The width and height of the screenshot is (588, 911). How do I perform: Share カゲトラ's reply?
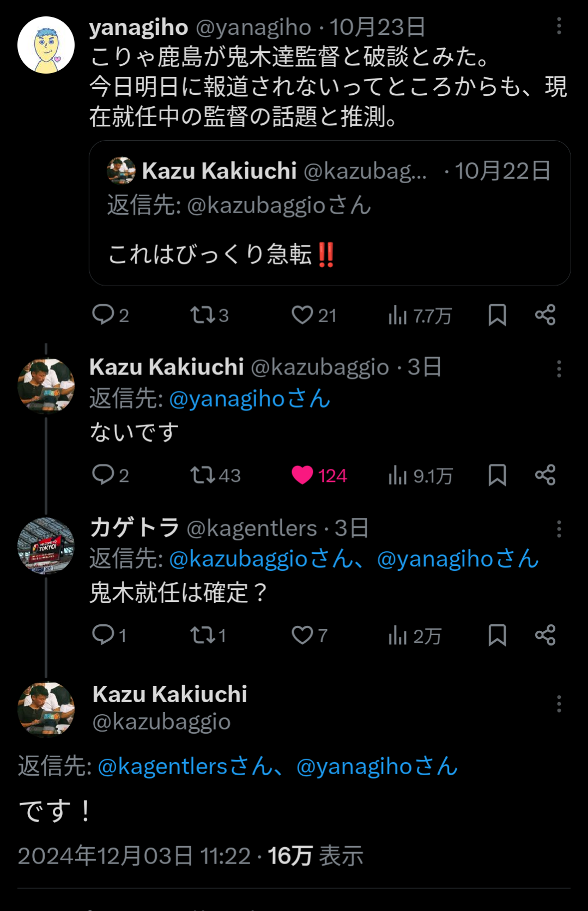coord(545,635)
